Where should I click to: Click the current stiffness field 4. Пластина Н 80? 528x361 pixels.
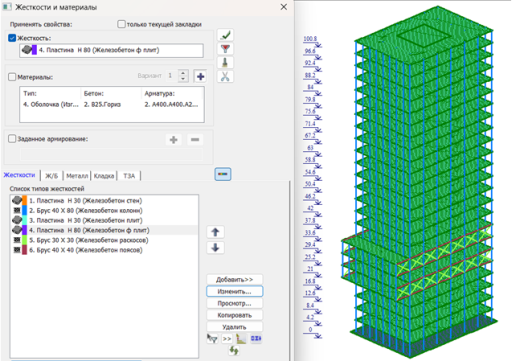(x=111, y=51)
